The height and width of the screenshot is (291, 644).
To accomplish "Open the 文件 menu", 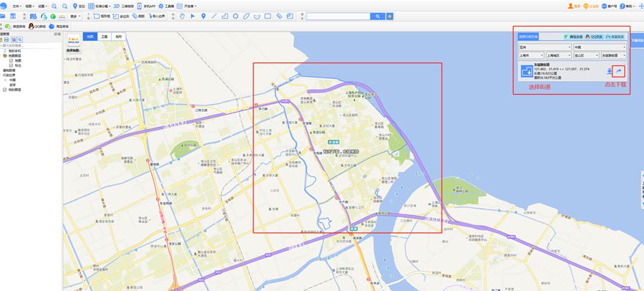I will (17, 5).
